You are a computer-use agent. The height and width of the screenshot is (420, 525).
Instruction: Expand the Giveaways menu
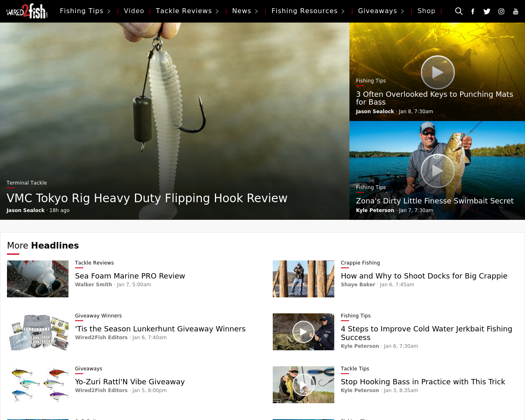pos(381,11)
